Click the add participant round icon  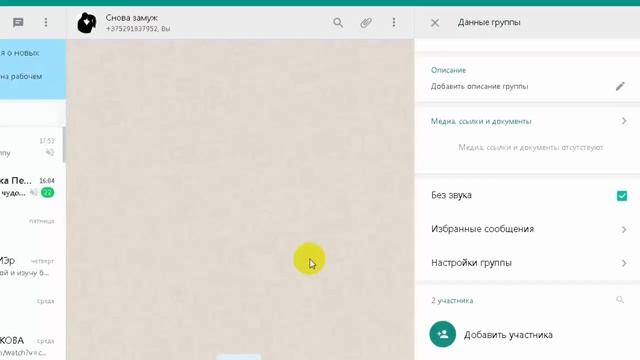click(443, 334)
